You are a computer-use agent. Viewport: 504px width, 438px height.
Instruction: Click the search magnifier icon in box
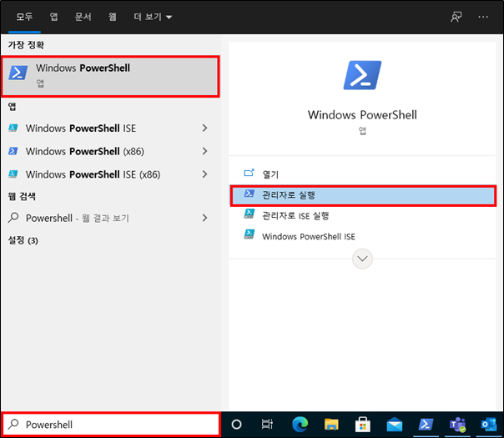pyautogui.click(x=13, y=424)
